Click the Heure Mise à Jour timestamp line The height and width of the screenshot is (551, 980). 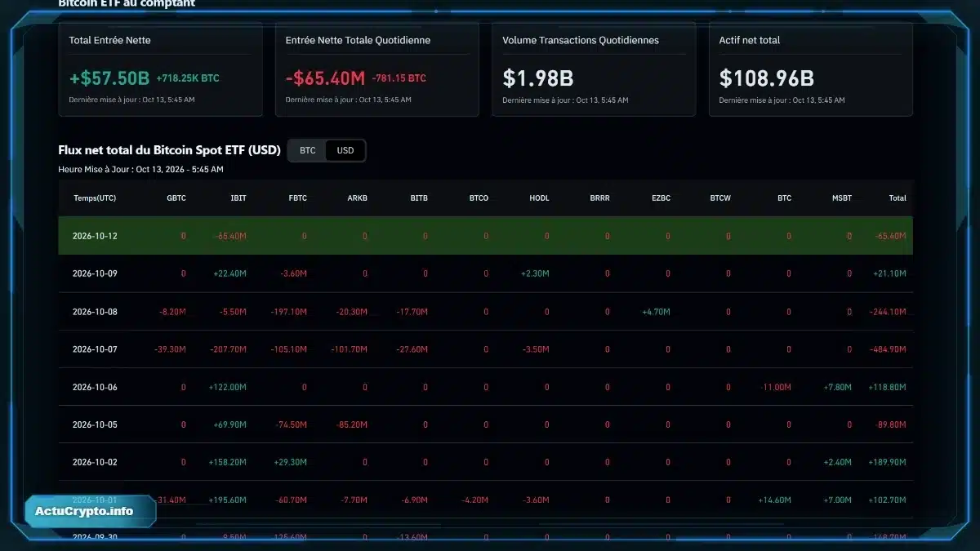pyautogui.click(x=141, y=170)
